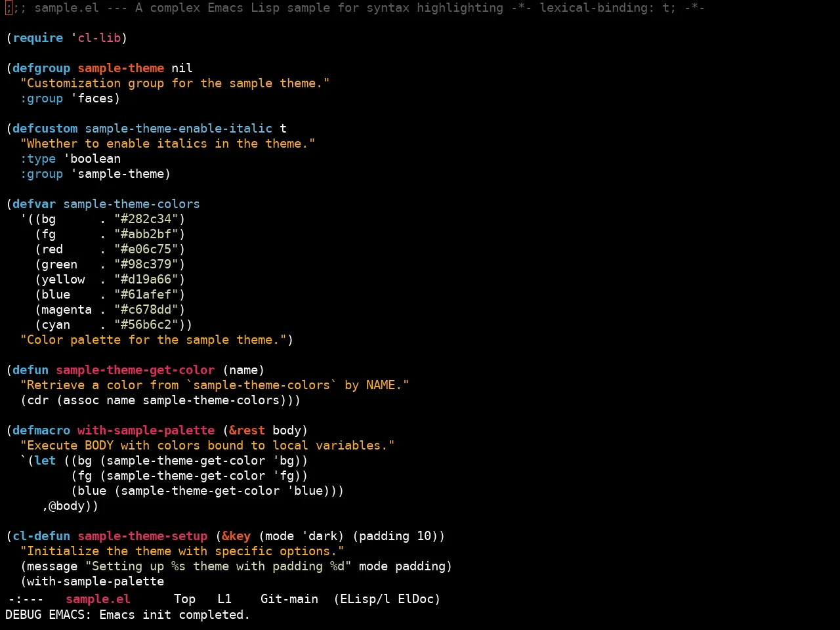Click the "Setting up %s theme" format string

[x=218, y=566]
